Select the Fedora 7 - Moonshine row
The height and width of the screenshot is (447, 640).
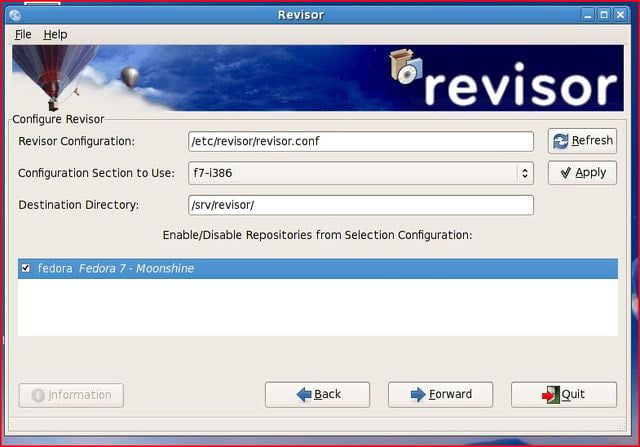click(x=318, y=269)
